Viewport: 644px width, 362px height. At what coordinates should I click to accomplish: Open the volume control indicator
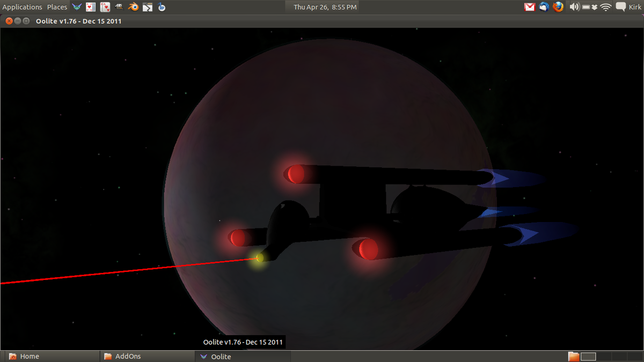[574, 7]
